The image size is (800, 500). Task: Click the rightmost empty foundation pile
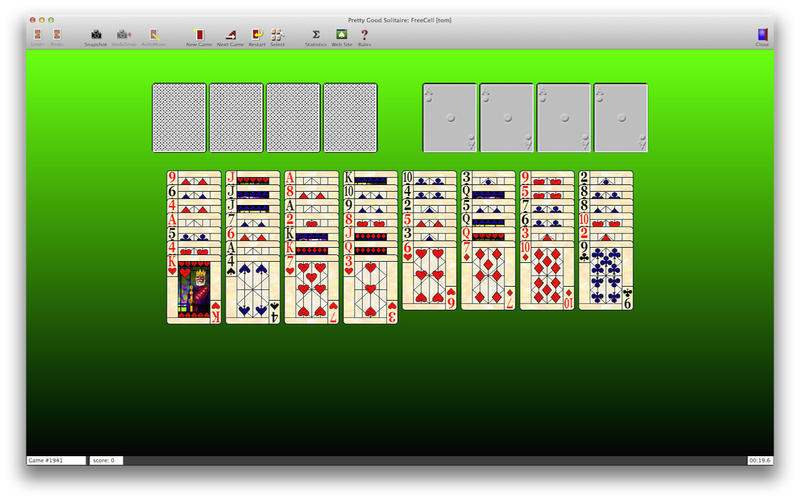tap(620, 118)
